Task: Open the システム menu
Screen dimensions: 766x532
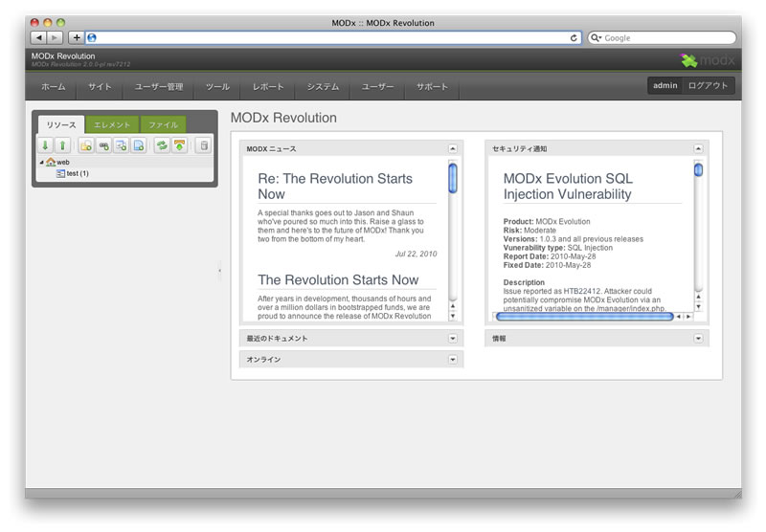Action: 323,87
